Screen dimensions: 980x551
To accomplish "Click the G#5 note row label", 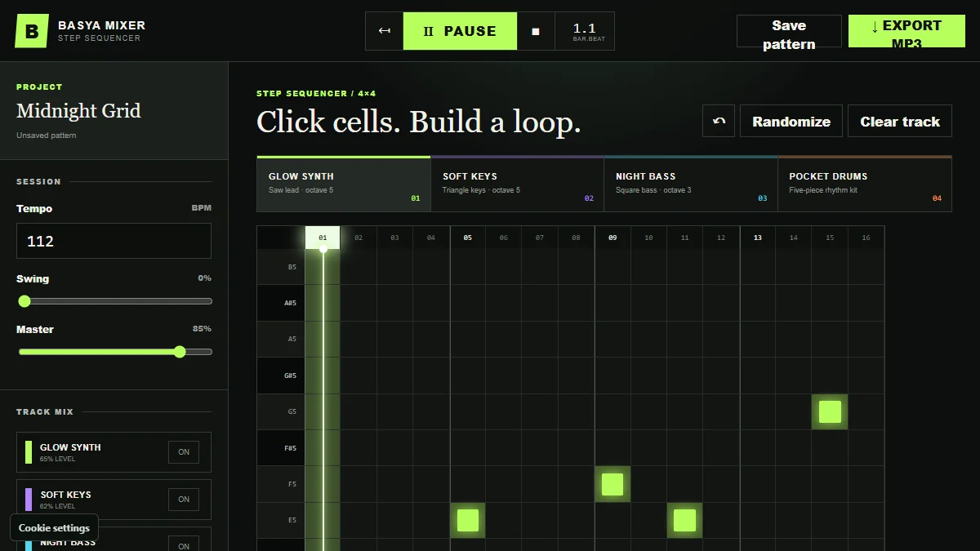I will click(x=281, y=375).
